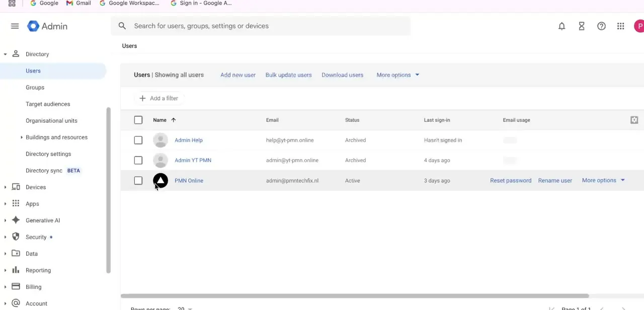Select Directory sync BETA
Image resolution: width=644 pixels, height=310 pixels.
[x=53, y=170]
